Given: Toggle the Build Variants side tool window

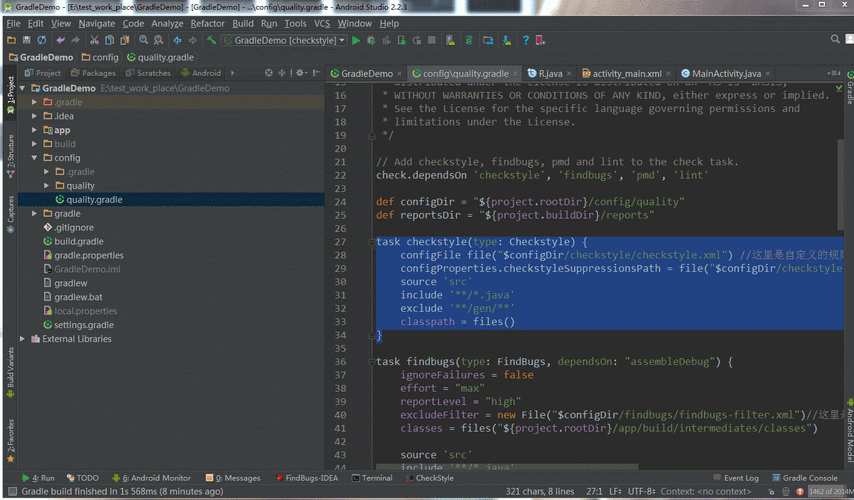Looking at the screenshot, I should click(10, 373).
